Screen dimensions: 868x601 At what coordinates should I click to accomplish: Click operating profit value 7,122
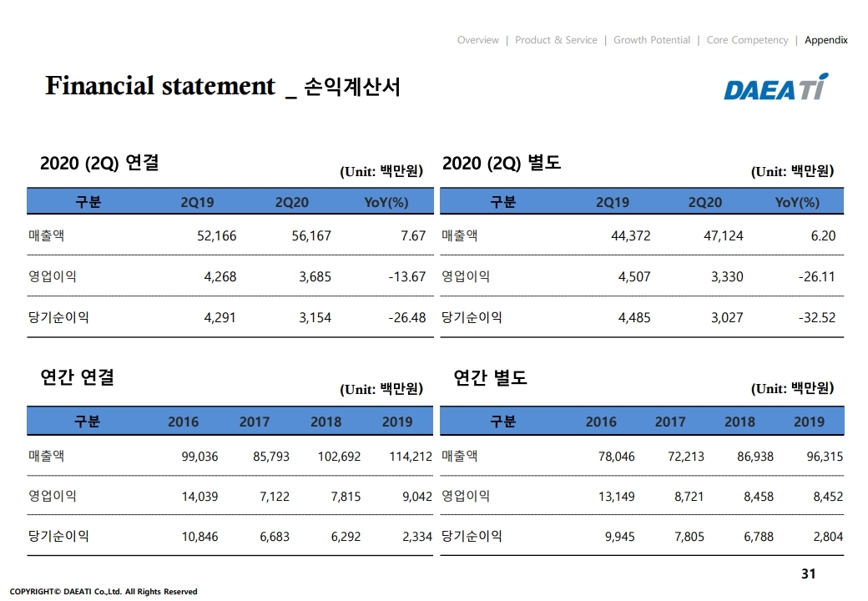click(x=275, y=497)
